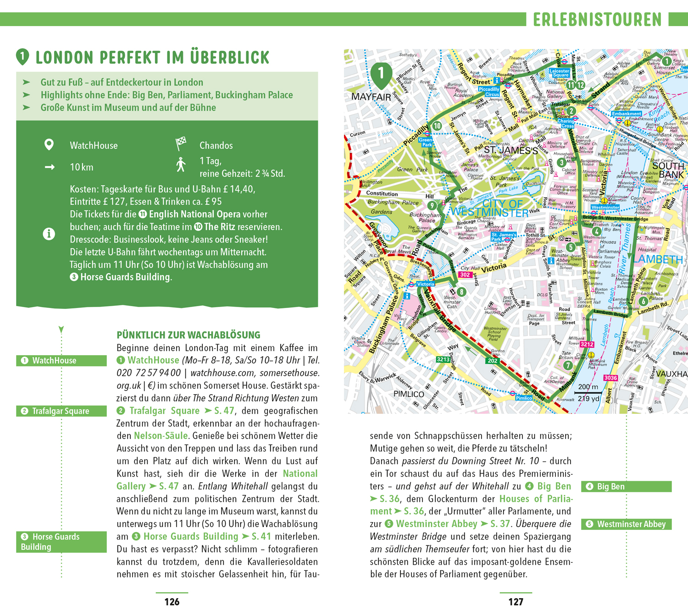Select the WatchHouse stop tag in left timeline
Screen dimensions: 688x616
click(61, 361)
